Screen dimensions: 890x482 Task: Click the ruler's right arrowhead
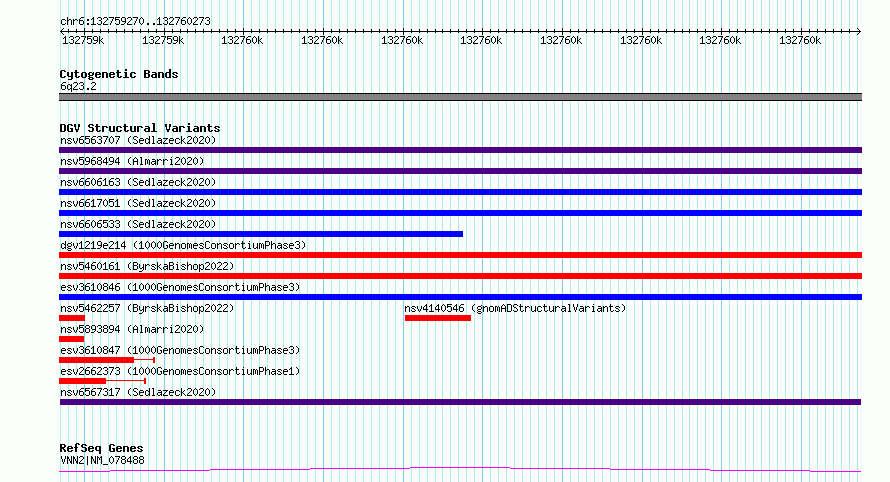[859, 31]
